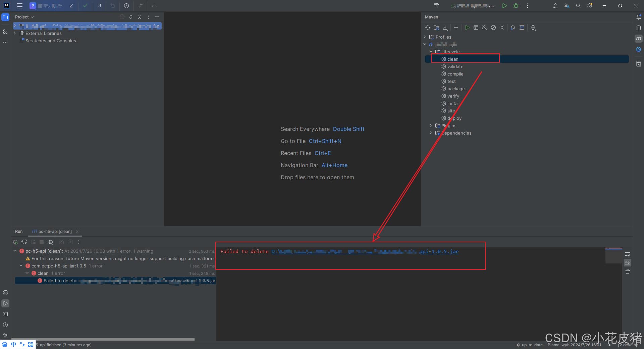Open Structure tool window icon
This screenshot has width=644, height=349.
pyautogui.click(x=5, y=32)
